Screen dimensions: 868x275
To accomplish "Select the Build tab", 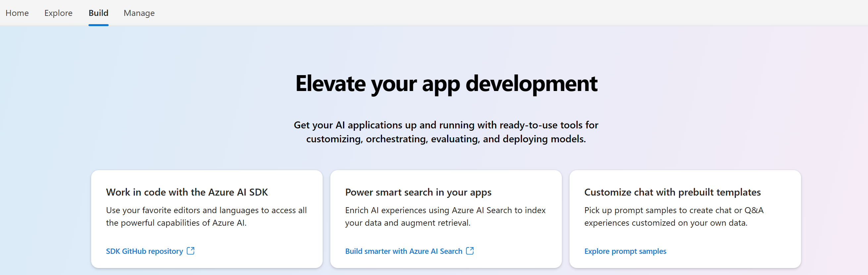I will click(x=98, y=13).
